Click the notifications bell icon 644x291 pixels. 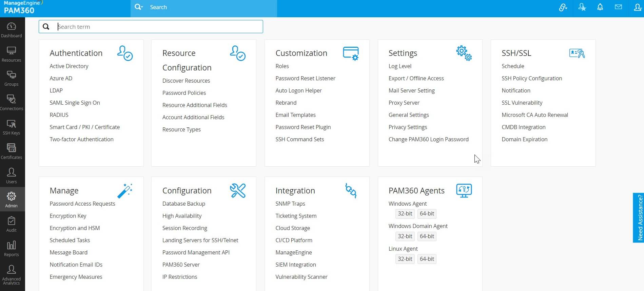[600, 7]
